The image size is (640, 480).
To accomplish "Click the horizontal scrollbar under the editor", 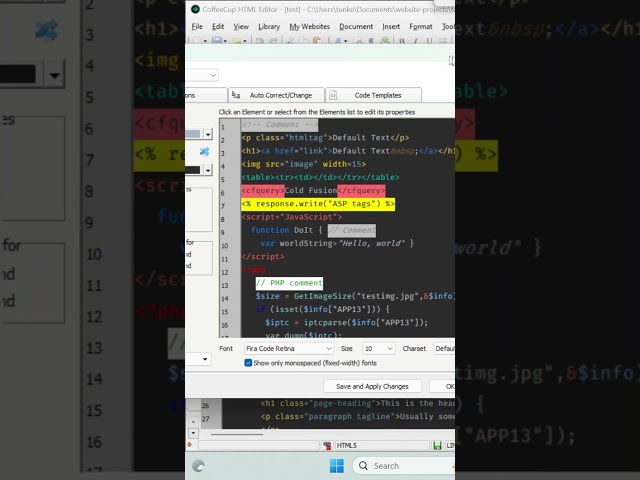I will point(237,434).
